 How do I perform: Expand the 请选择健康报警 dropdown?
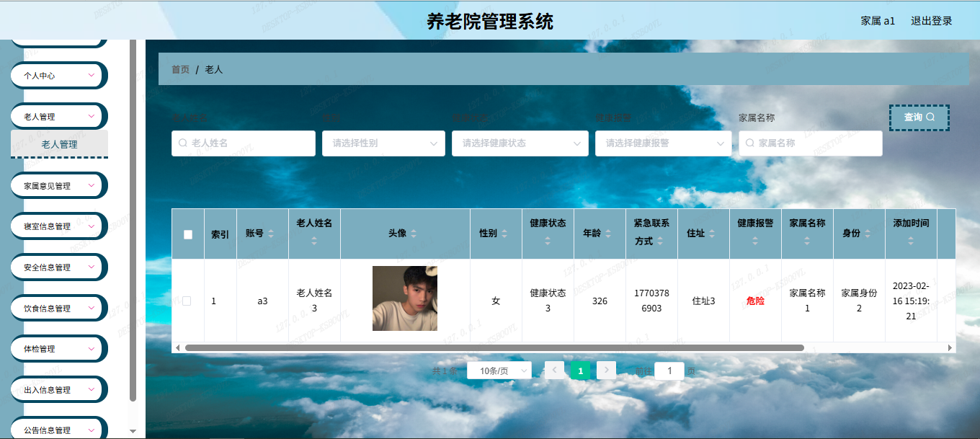tap(663, 143)
